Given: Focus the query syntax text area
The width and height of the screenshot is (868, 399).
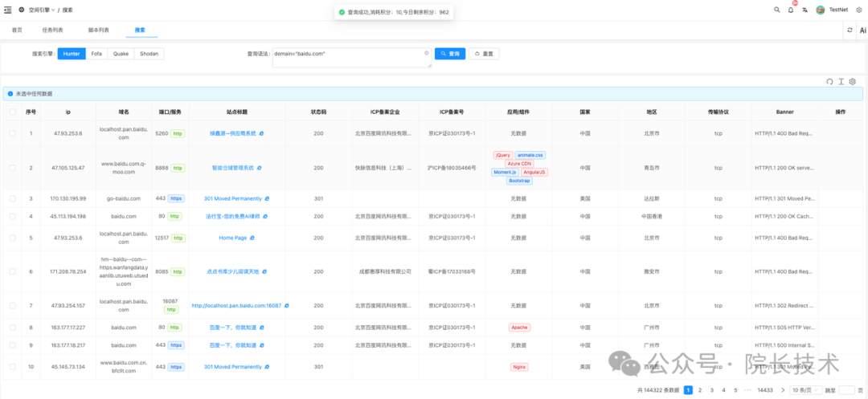Looking at the screenshot, I should click(351, 58).
